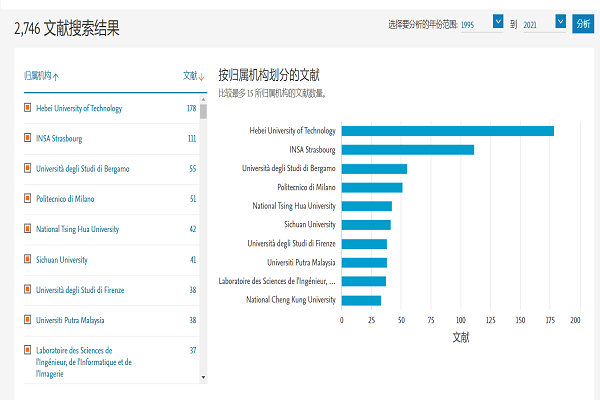This screenshot has height=400, width=600.
Task: Click the Universiti Putra Malaysia chart bar
Action: 364,263
